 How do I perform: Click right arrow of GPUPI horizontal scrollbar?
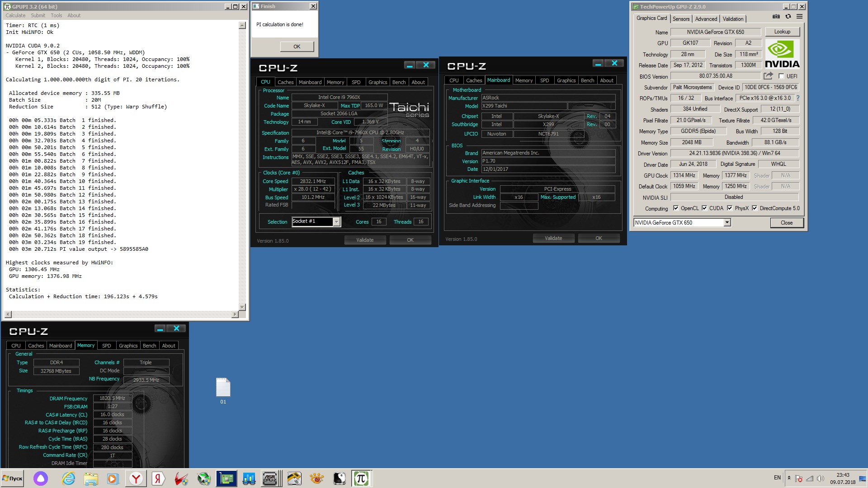pos(235,314)
